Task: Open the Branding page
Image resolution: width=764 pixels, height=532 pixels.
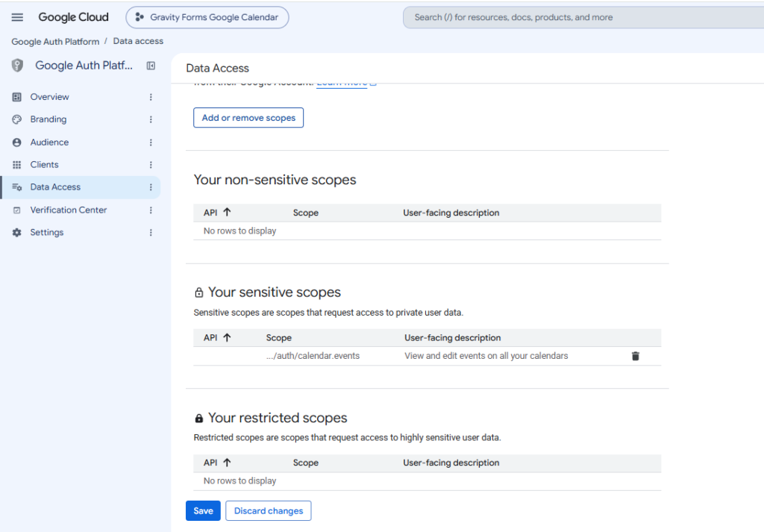Action: coord(48,119)
